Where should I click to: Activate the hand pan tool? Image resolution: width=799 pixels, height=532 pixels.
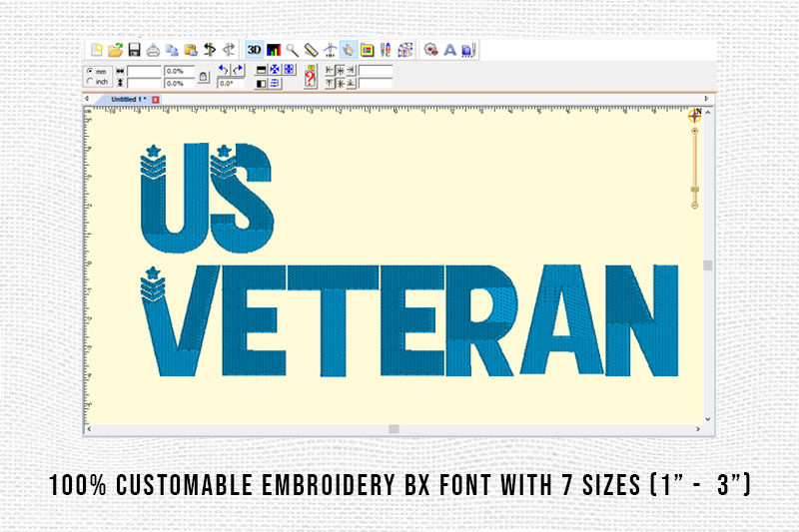349,50
